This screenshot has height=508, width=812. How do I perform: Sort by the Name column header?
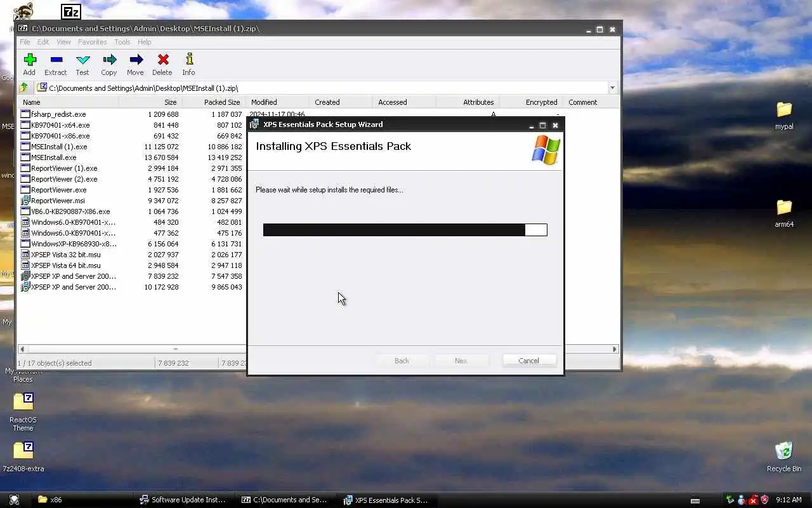pyautogui.click(x=68, y=102)
